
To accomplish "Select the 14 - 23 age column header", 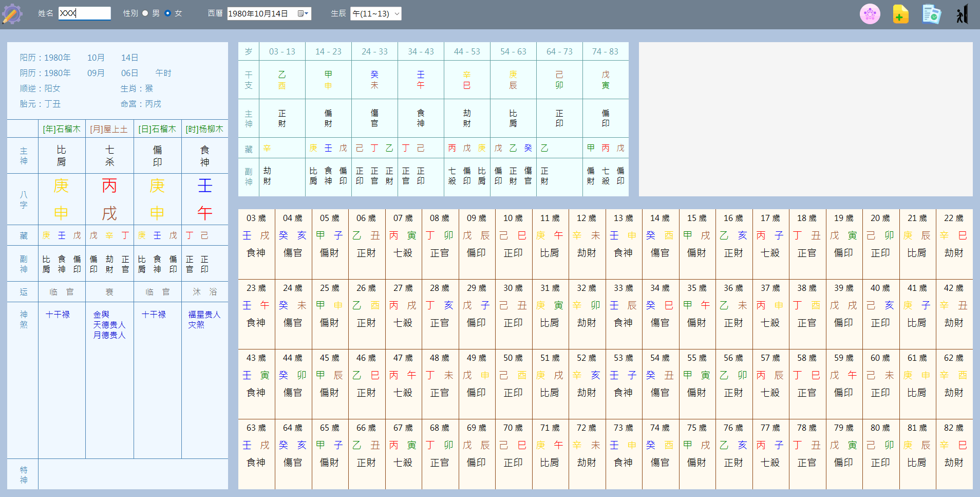I will 328,51.
